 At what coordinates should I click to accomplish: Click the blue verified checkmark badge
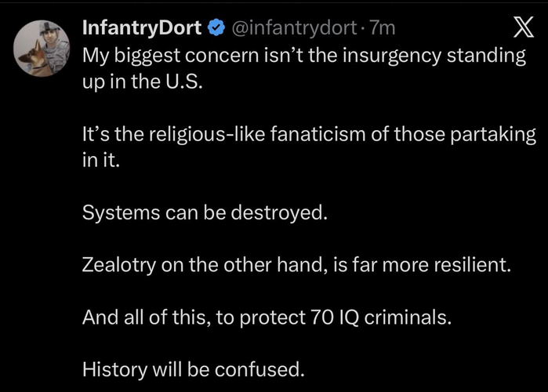[215, 29]
